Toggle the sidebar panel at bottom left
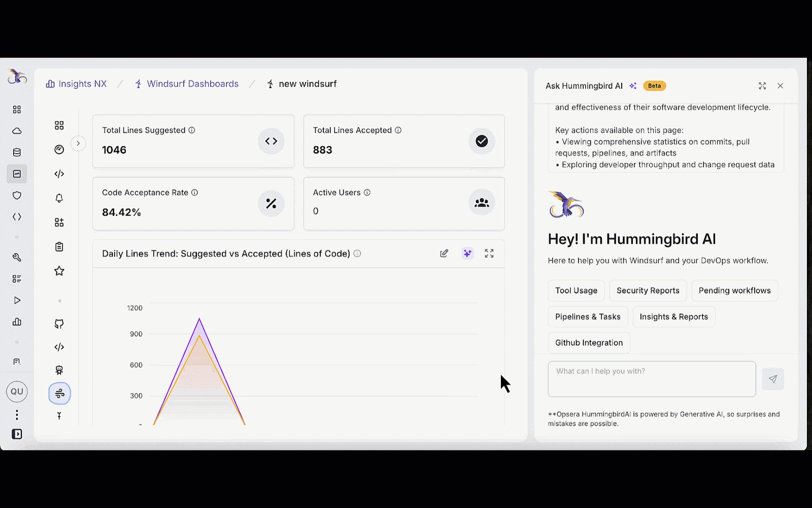 (17, 434)
